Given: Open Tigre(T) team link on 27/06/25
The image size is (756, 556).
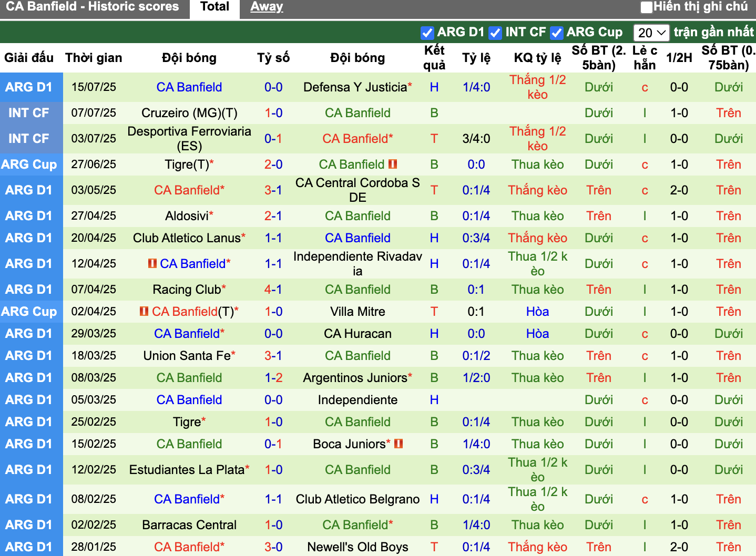Looking at the screenshot, I should 187,164.
